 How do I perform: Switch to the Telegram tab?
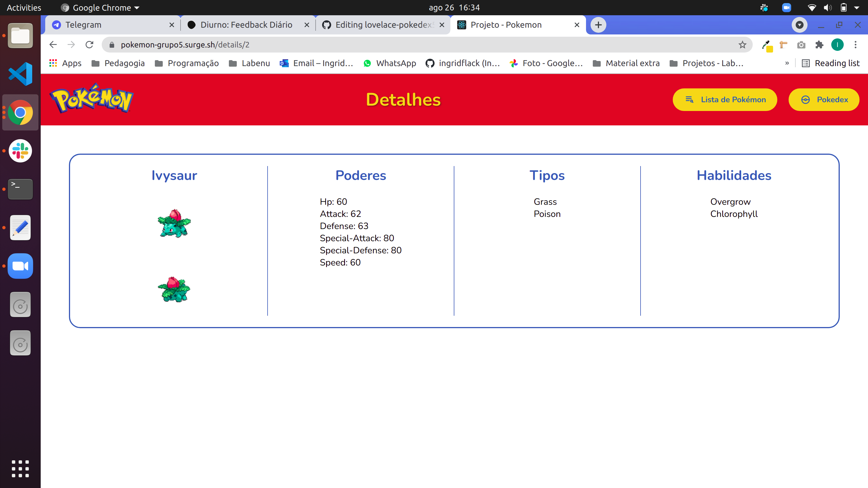pyautogui.click(x=111, y=25)
